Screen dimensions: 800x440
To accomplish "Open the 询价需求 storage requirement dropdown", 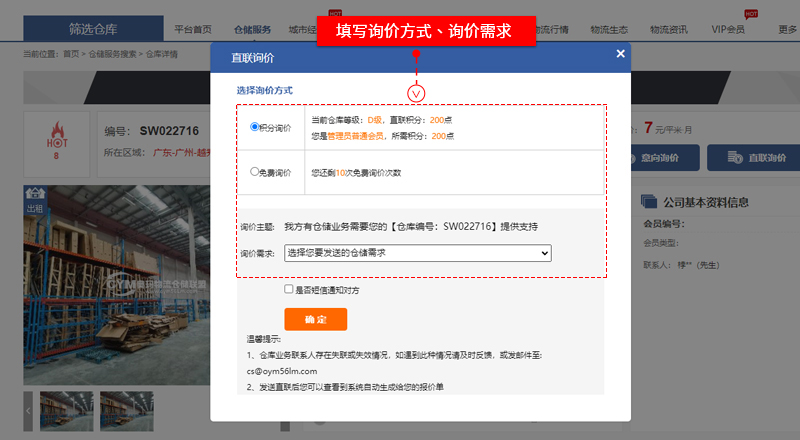I will point(417,254).
